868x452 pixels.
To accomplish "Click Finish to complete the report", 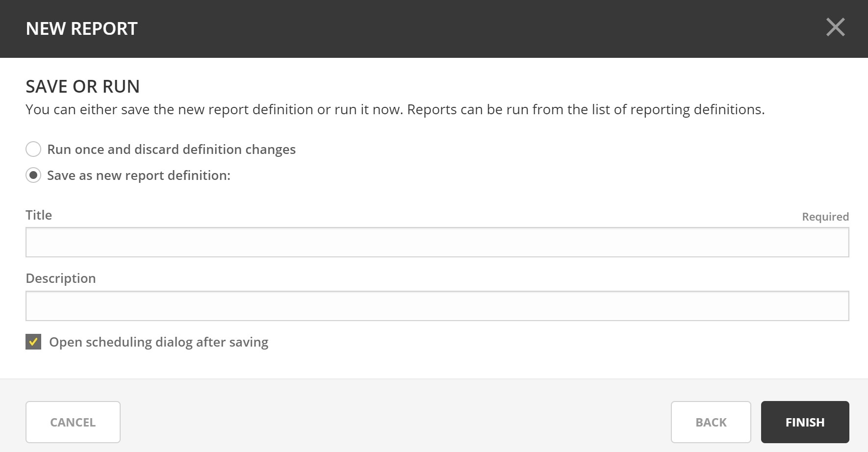I will tap(805, 422).
